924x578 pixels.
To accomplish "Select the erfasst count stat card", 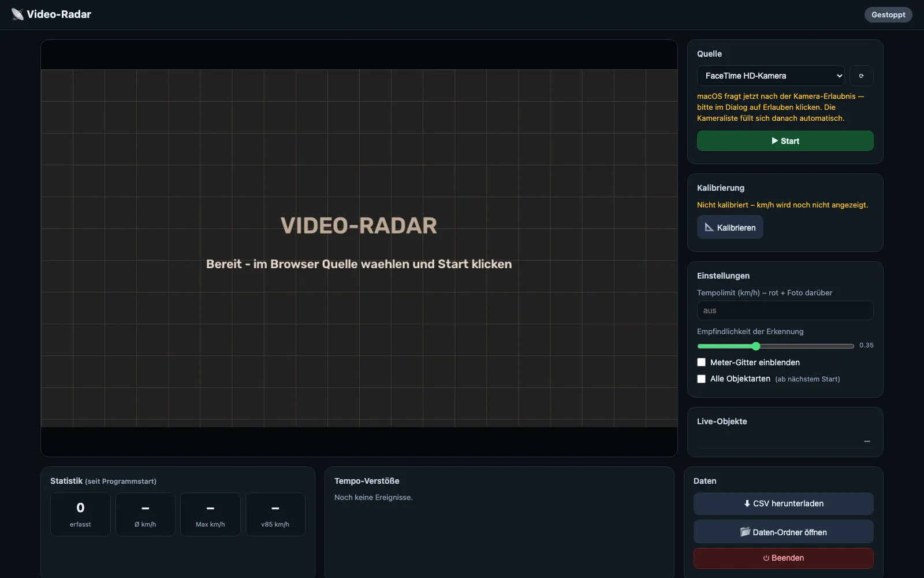I will point(80,514).
